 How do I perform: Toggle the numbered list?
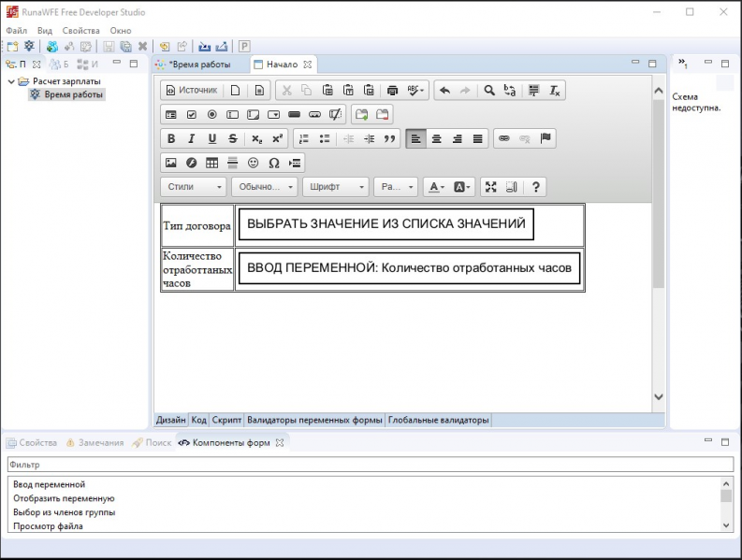point(304,138)
